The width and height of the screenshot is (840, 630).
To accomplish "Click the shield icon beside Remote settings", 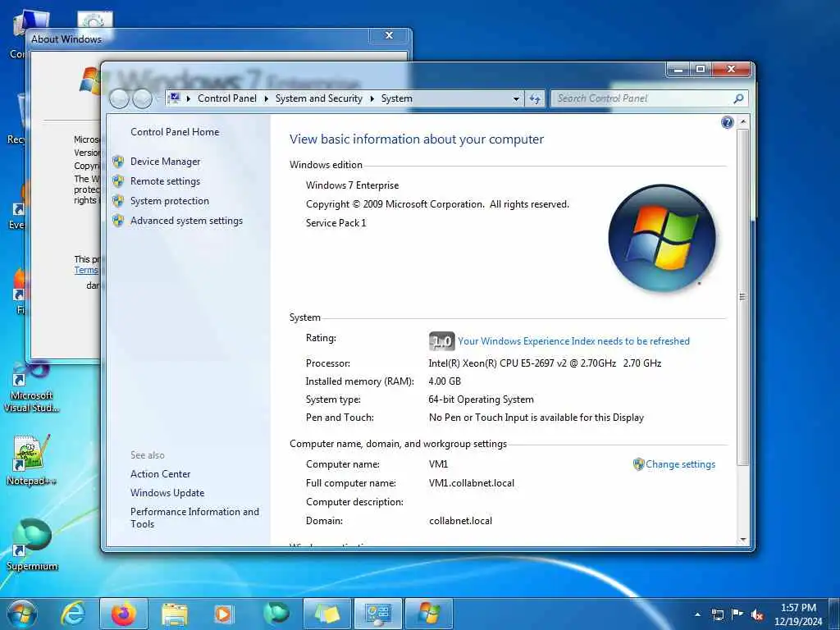I will pos(118,181).
